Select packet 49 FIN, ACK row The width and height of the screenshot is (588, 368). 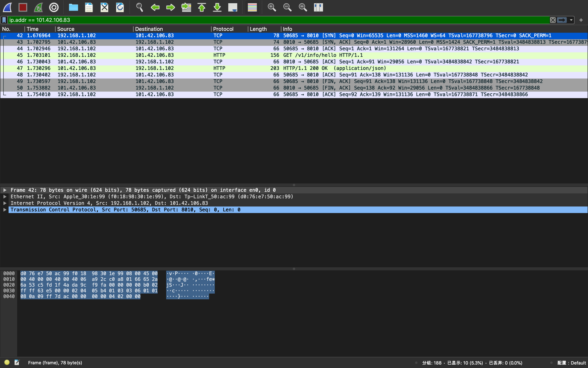click(x=294, y=82)
